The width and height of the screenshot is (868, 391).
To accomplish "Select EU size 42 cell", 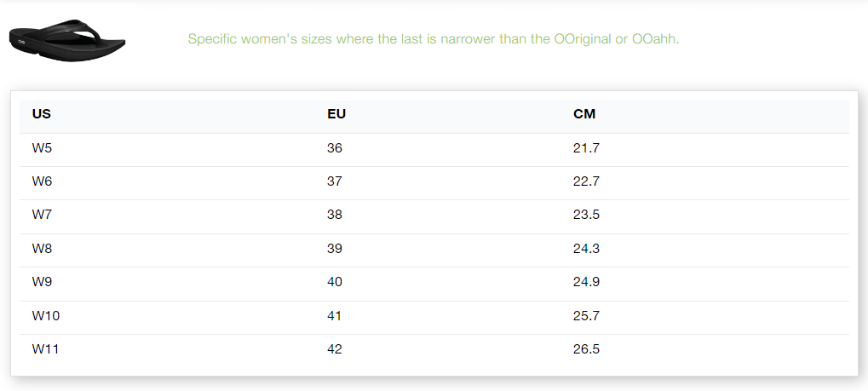I will coord(335,349).
